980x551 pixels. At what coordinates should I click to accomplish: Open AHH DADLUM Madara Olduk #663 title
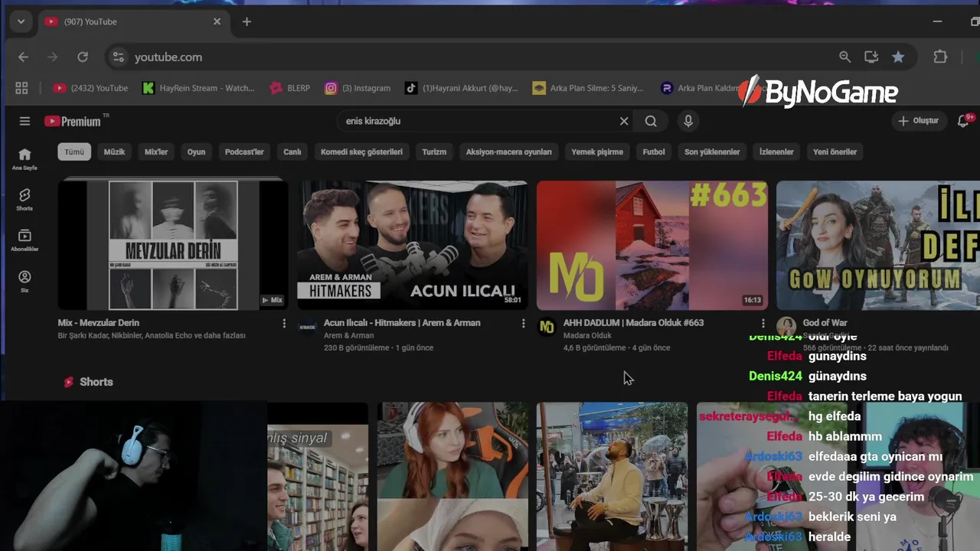tap(633, 323)
